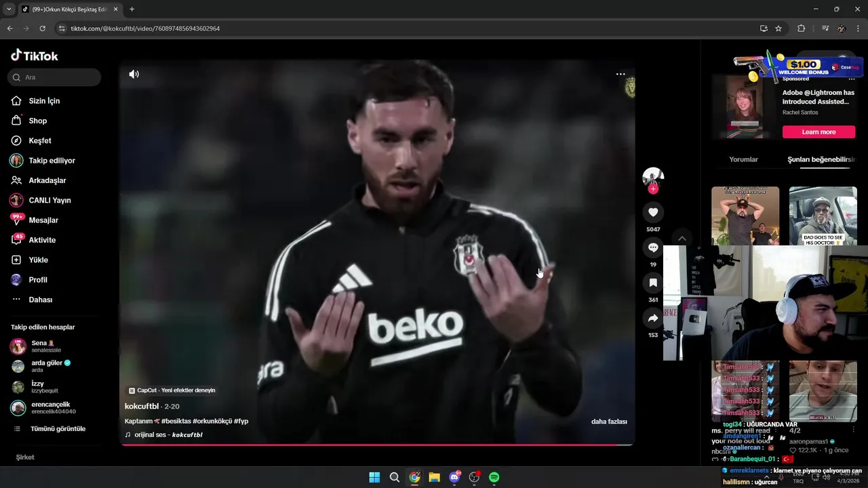Share the video using the arrow icon
Viewport: 868px width, 488px height.
tap(653, 318)
